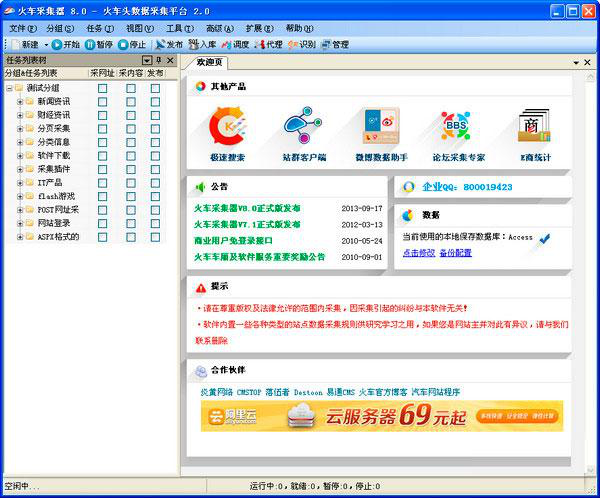Toggle 发布 checkbox for 软件下载
The image size is (600, 498).
(155, 156)
